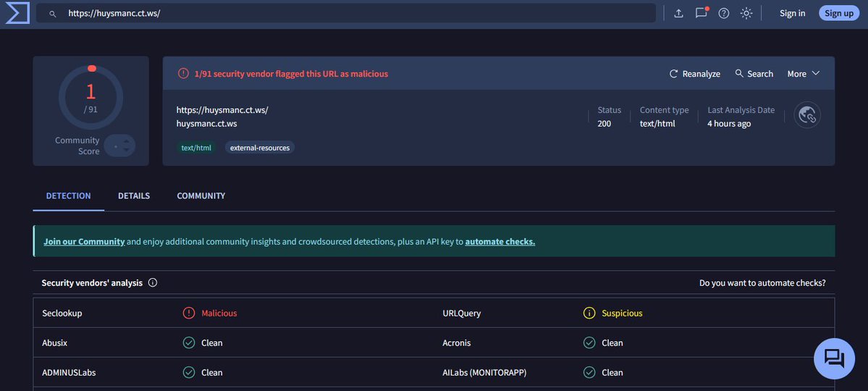Viewport: 868px width, 391px height.
Task: Vote down on the community score
Action: click(126, 150)
